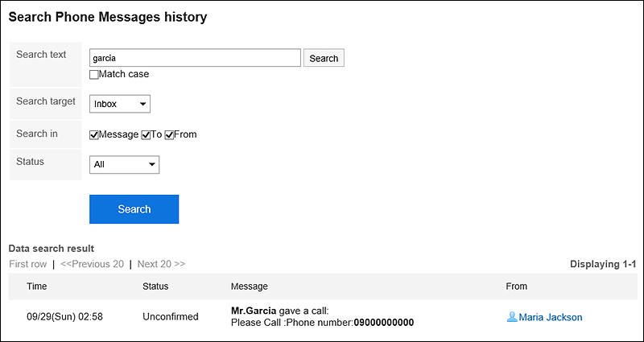Click the large blue Search button
Image resolution: width=644 pixels, height=342 pixels.
[134, 209]
